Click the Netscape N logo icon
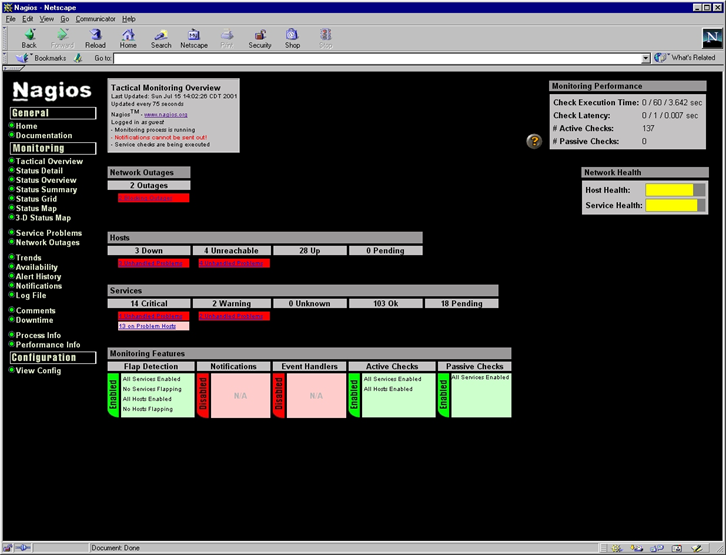Viewport: 726px width, 555px height. (x=711, y=38)
